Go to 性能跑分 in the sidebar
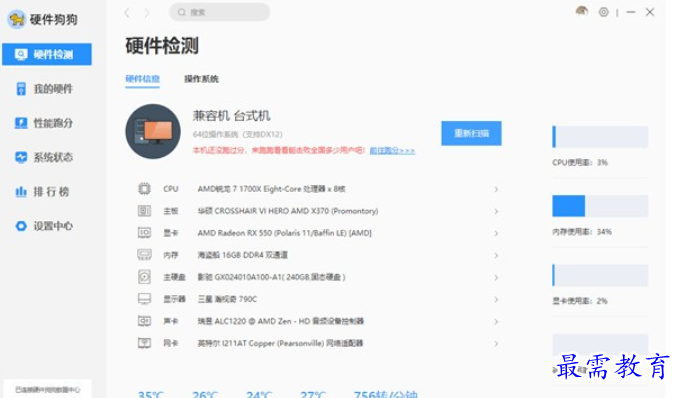 47,123
